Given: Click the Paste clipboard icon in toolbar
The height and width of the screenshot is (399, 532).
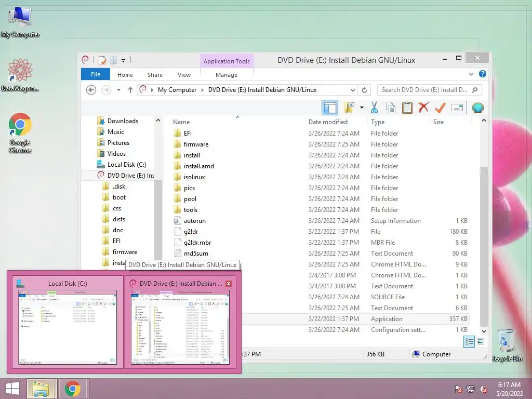Looking at the screenshot, I should coord(407,108).
